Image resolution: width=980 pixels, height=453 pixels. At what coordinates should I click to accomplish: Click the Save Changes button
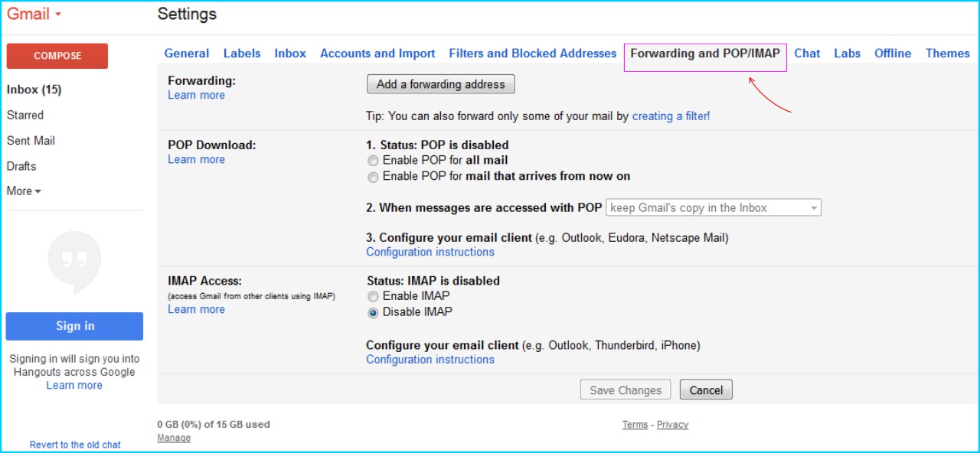click(626, 390)
